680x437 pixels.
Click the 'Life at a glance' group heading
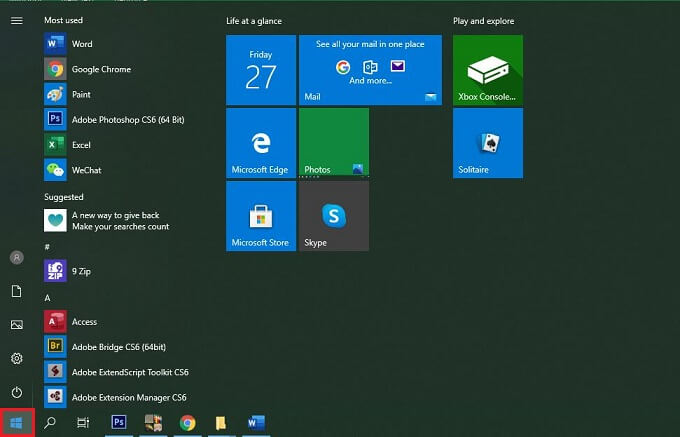click(254, 21)
